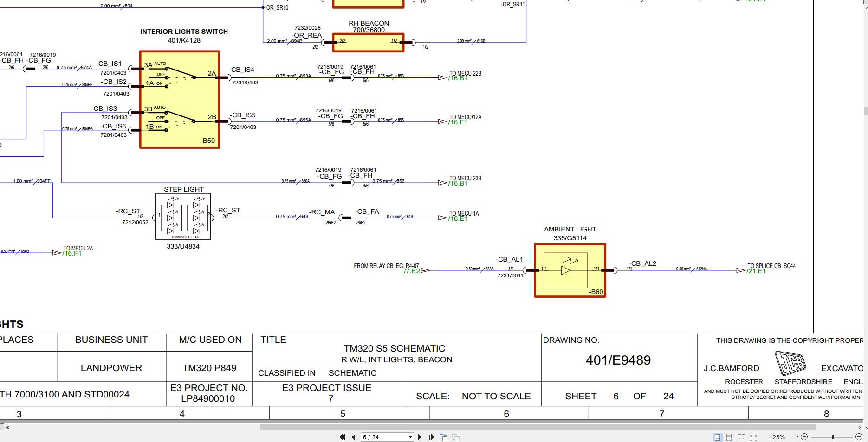Image resolution: width=868 pixels, height=442 pixels.
Task: Follow the /16.F1 link at MECU/12A
Action: 458,122
